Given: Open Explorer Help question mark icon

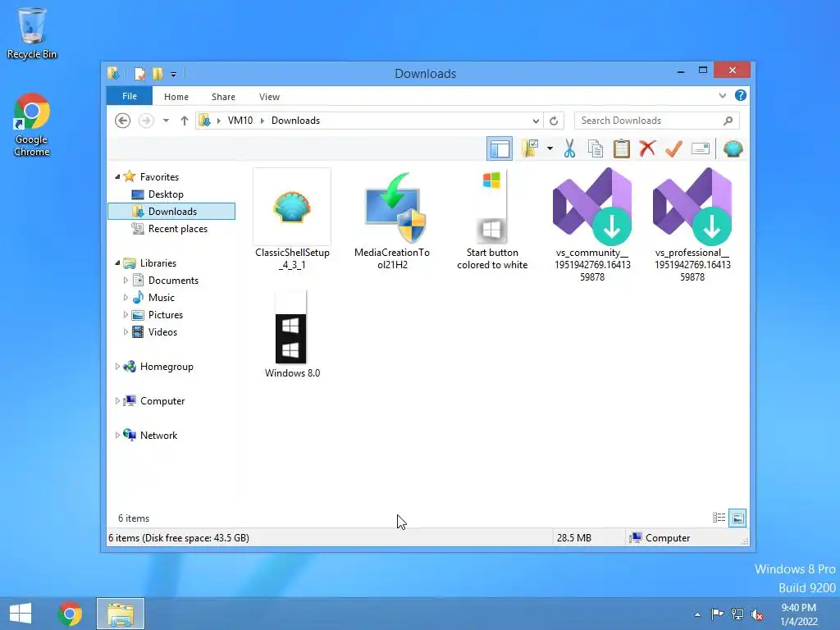Looking at the screenshot, I should [741, 95].
